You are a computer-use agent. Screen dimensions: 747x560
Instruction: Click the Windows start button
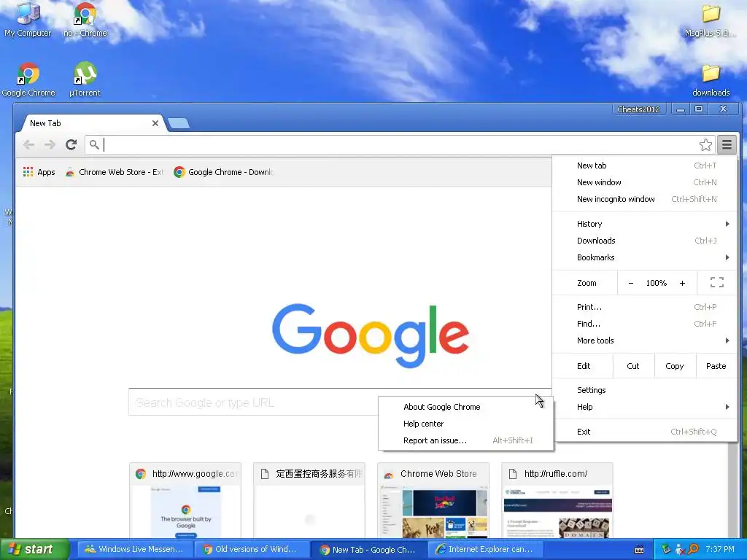(35, 549)
